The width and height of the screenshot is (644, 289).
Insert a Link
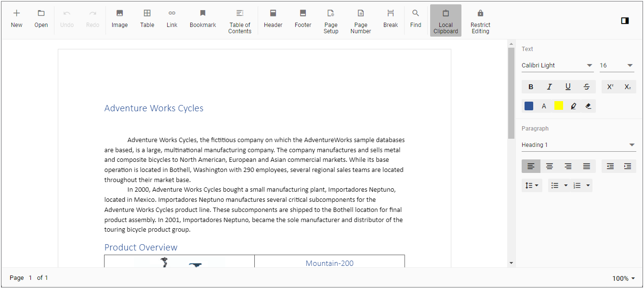172,20
